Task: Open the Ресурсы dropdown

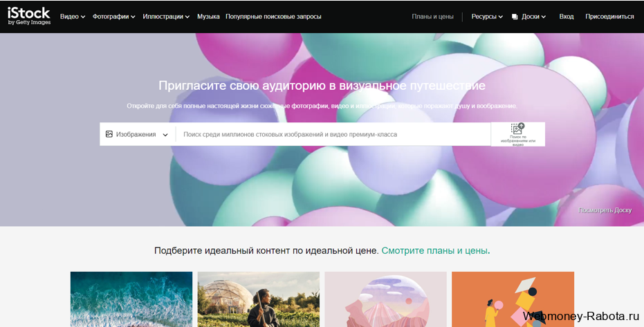Action: tap(487, 17)
